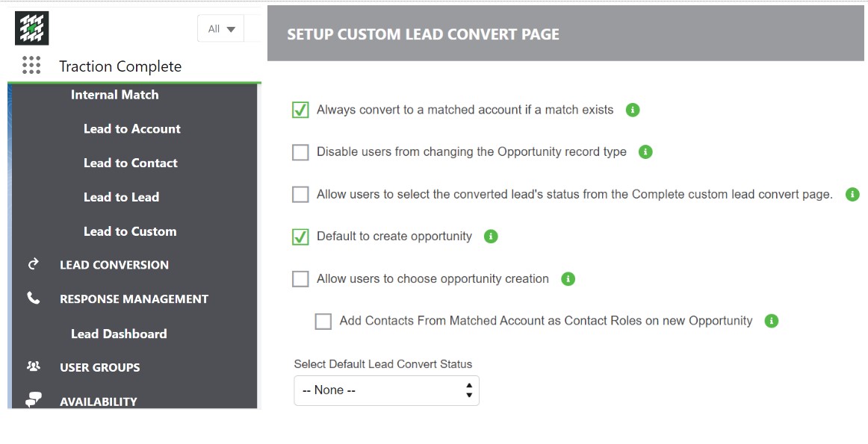The height and width of the screenshot is (444, 868).
Task: Click the User Groups people icon
Action: (34, 366)
